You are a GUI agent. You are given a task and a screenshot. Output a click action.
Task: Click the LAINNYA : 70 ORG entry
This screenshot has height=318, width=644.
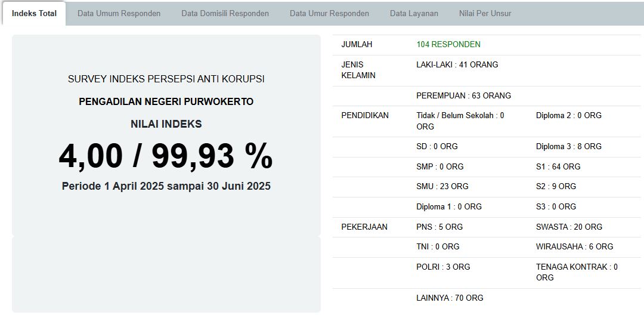[450, 298]
